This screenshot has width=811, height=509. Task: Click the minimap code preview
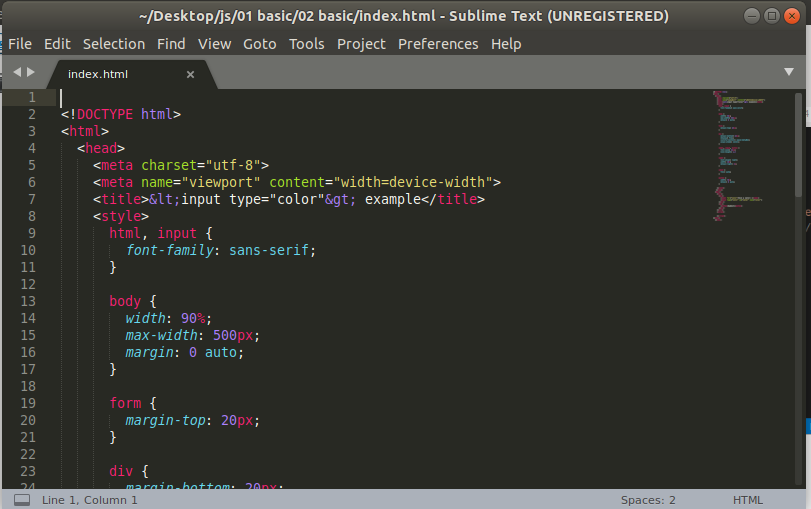[739, 155]
